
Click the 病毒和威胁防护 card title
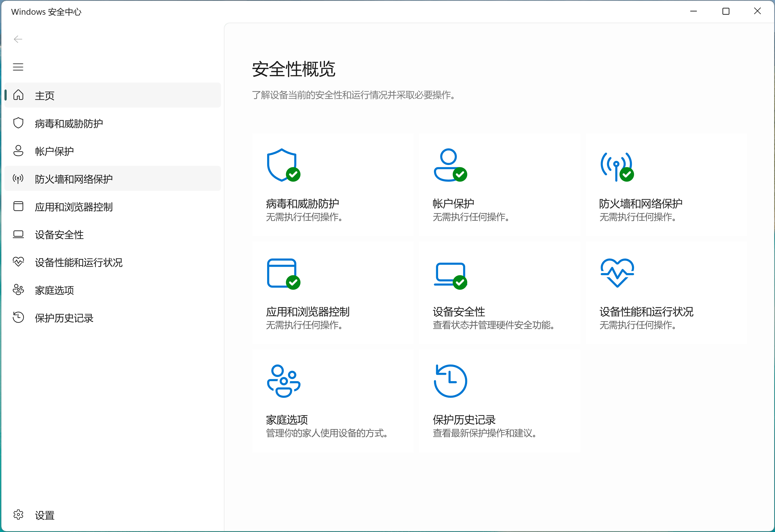(302, 203)
